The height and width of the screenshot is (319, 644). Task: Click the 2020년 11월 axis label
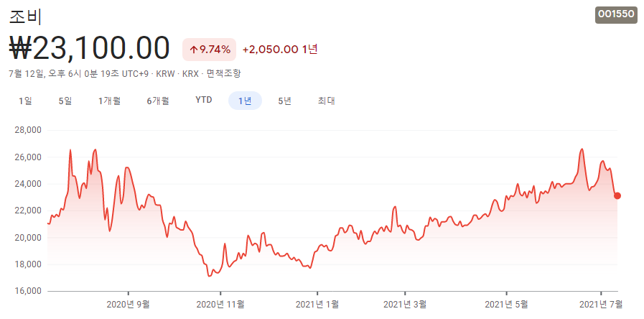(220, 304)
